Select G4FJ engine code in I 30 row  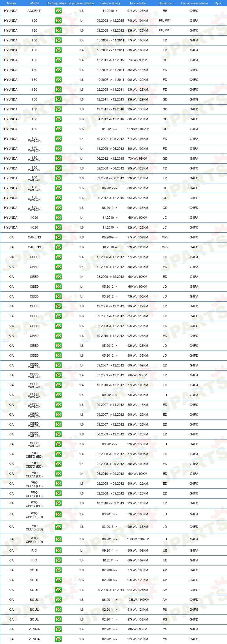coord(194,129)
